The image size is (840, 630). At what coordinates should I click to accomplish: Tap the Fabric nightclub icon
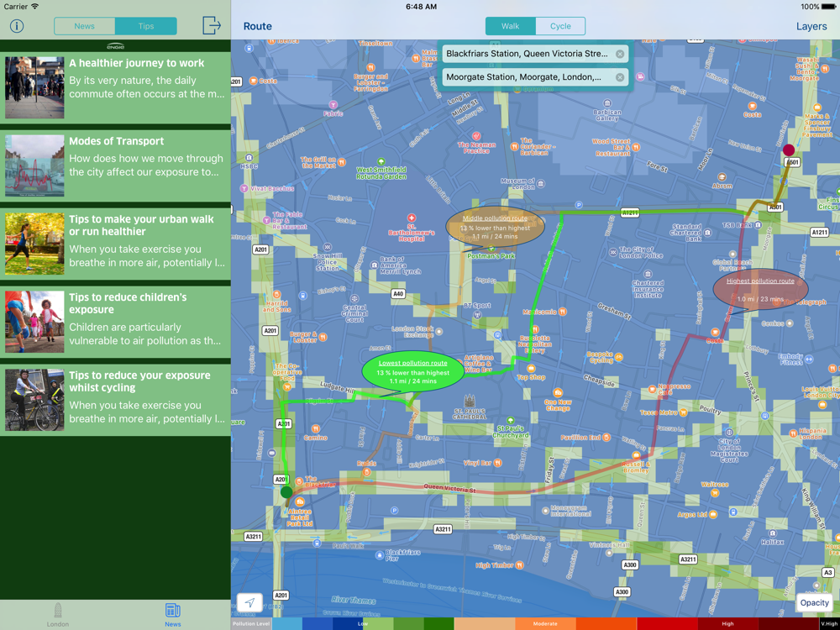coord(333,105)
